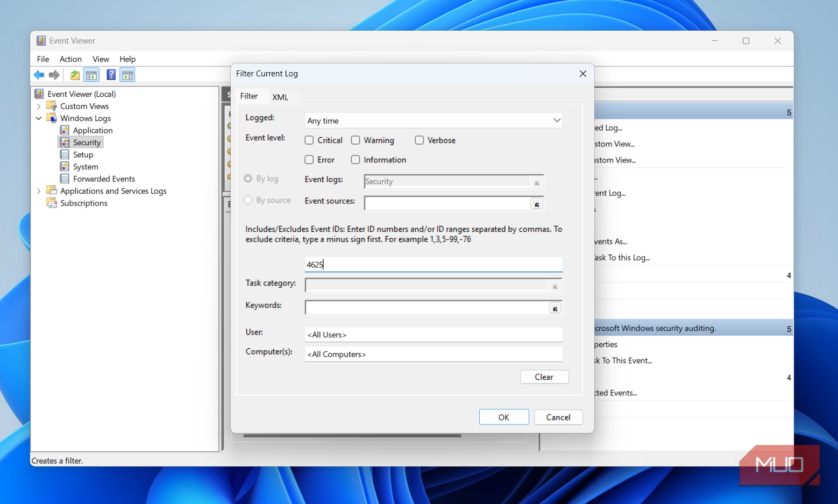Click the Event ID field containing 4625
The image size is (838, 504).
pyautogui.click(x=434, y=264)
